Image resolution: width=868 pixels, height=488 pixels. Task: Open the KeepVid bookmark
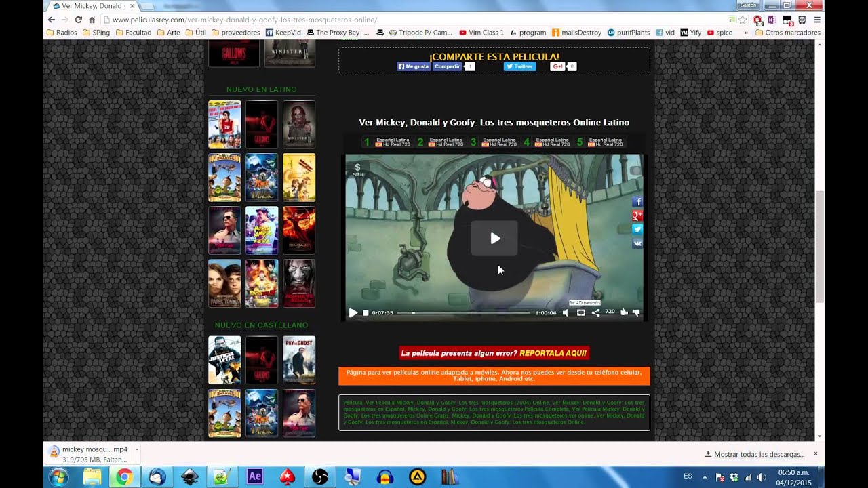pos(283,32)
